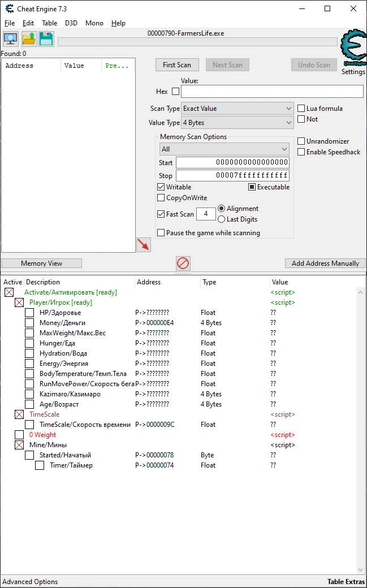Check Enable Speedhack
This screenshot has height=588, width=367.
[301, 152]
